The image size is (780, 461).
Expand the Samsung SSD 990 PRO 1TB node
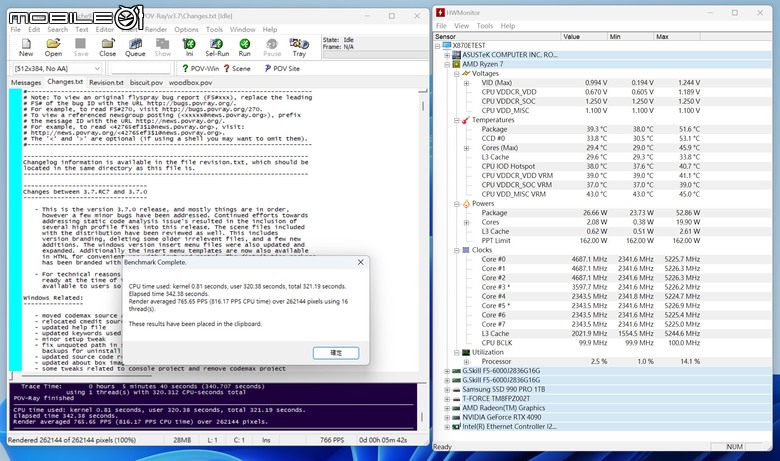tap(447, 389)
